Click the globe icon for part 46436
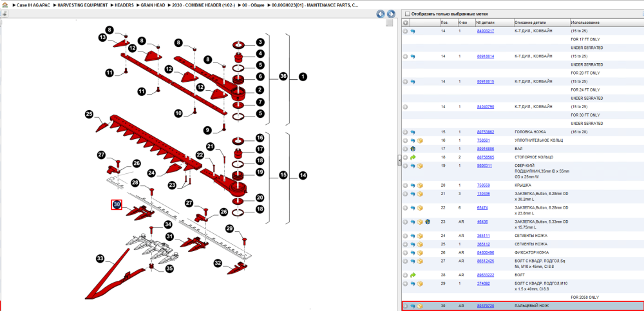 pyautogui.click(x=427, y=222)
